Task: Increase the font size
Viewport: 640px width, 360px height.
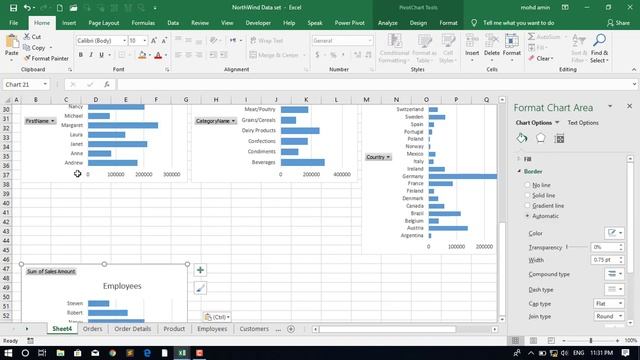Action: click(x=153, y=40)
